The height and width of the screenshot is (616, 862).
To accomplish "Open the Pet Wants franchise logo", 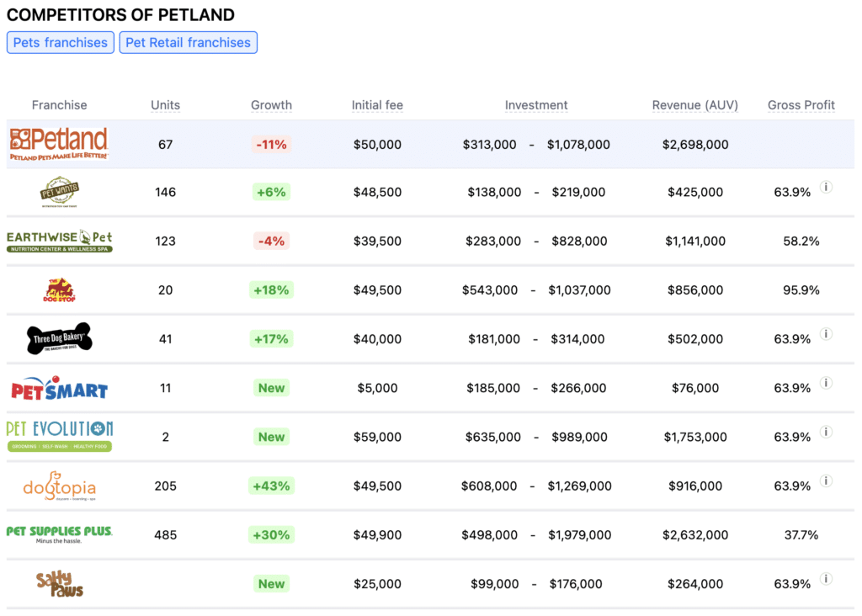I will tap(60, 192).
